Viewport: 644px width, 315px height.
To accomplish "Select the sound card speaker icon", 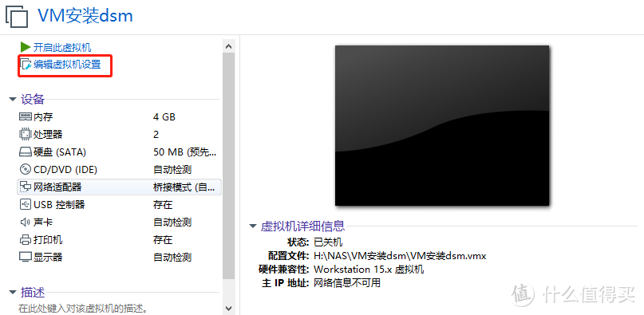I will tap(26, 222).
